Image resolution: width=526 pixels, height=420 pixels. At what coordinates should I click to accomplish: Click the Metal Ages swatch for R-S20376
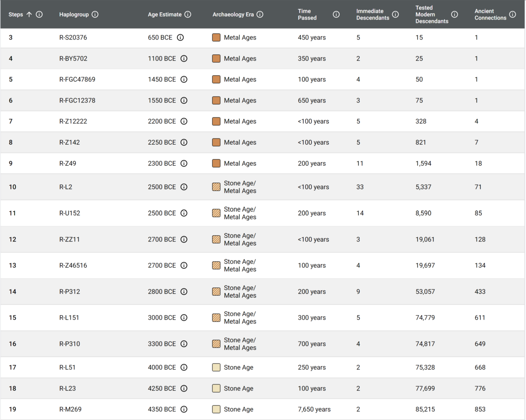[216, 38]
